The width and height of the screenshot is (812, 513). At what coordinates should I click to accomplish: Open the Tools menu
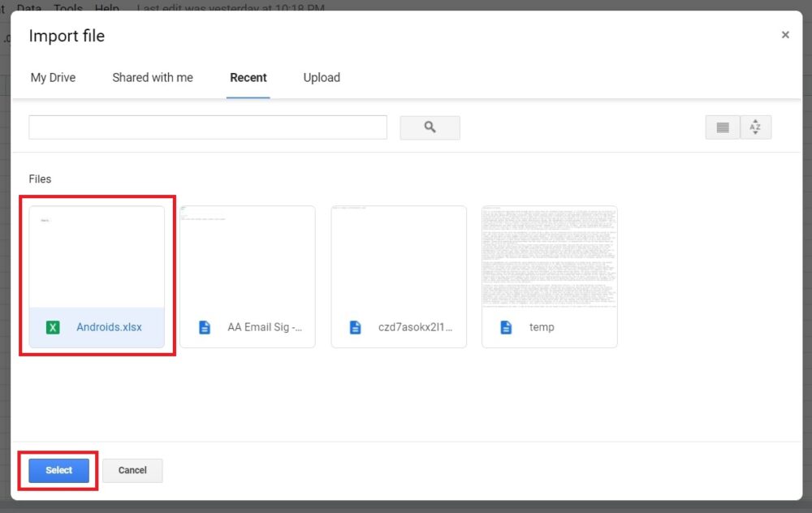click(x=67, y=8)
